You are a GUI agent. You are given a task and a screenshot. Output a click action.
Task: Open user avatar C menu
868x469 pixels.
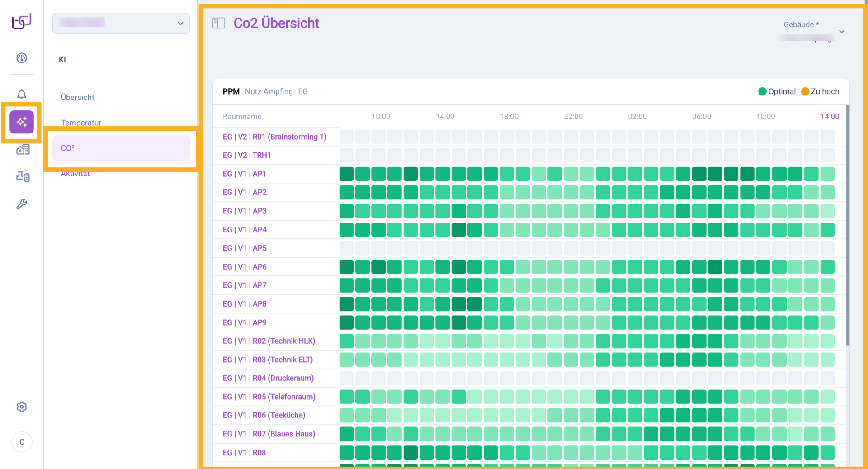[x=22, y=442]
